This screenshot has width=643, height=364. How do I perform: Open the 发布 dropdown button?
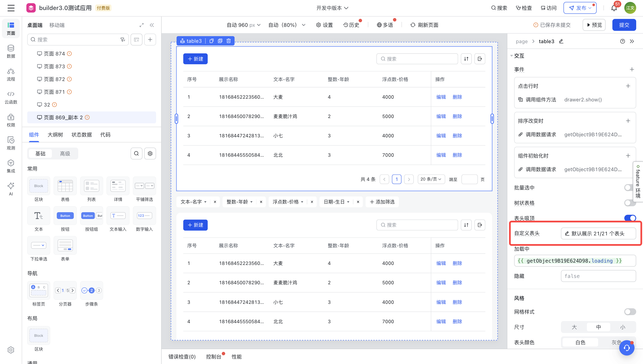580,8
